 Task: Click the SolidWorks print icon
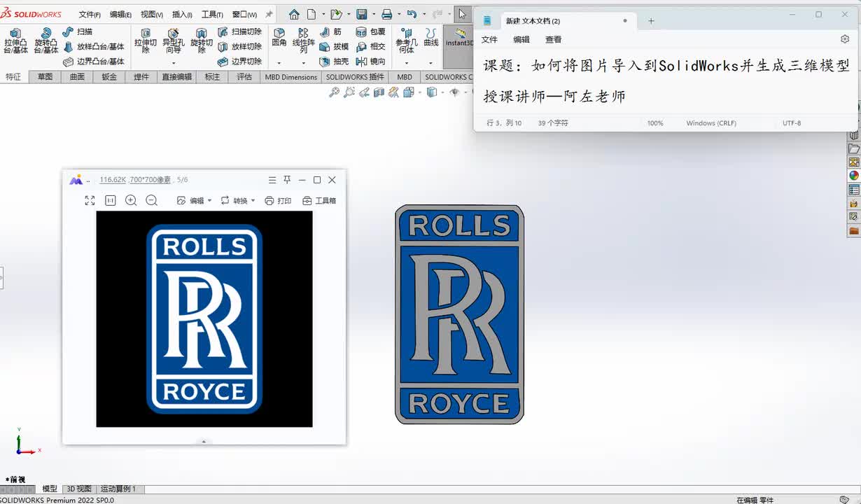point(387,14)
